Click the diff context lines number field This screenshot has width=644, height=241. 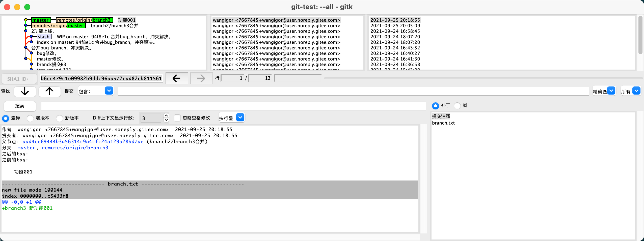pos(151,118)
